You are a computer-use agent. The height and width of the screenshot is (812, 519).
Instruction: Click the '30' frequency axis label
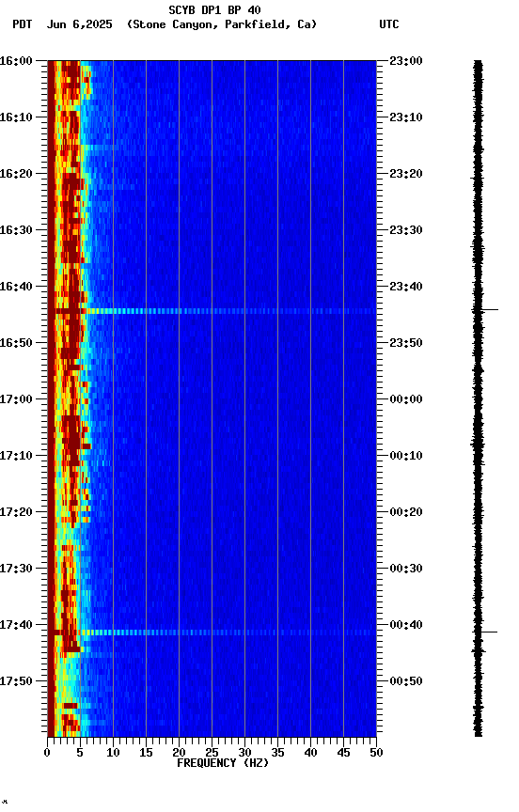point(244,753)
